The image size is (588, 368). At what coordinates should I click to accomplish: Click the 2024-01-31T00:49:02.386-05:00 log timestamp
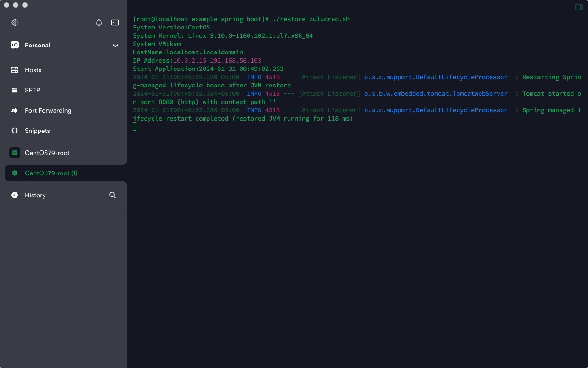click(186, 110)
